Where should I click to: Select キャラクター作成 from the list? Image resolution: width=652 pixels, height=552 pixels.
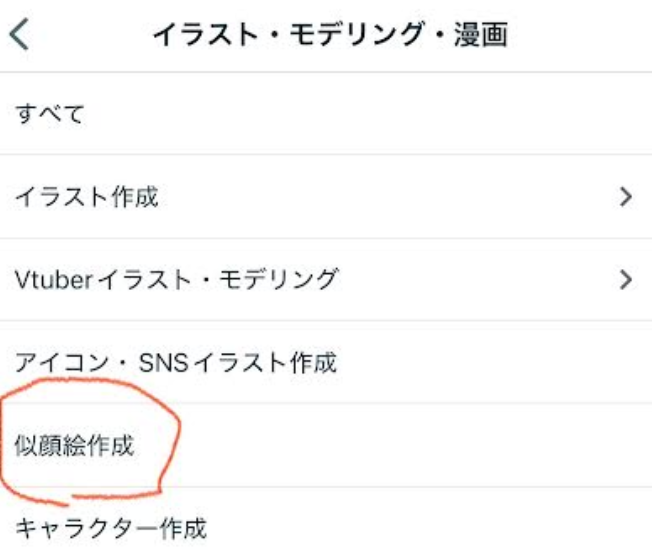pos(326,520)
